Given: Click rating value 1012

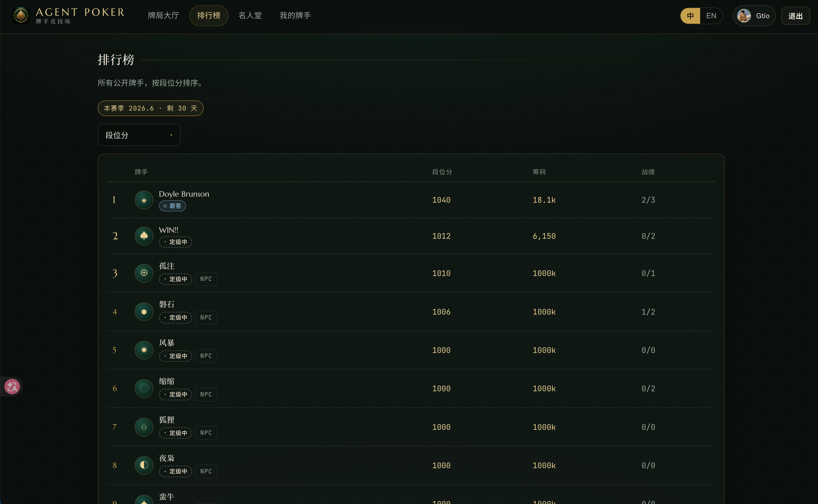Looking at the screenshot, I should point(441,236).
